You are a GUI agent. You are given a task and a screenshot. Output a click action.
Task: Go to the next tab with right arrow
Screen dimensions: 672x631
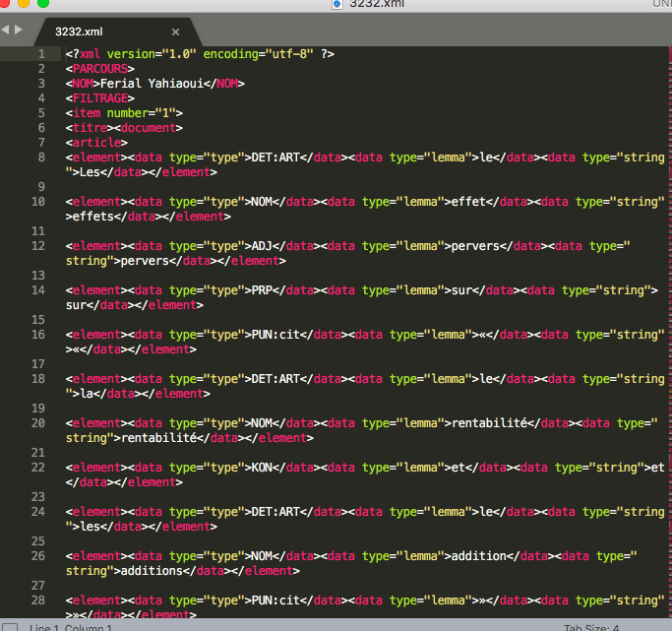click(x=19, y=30)
